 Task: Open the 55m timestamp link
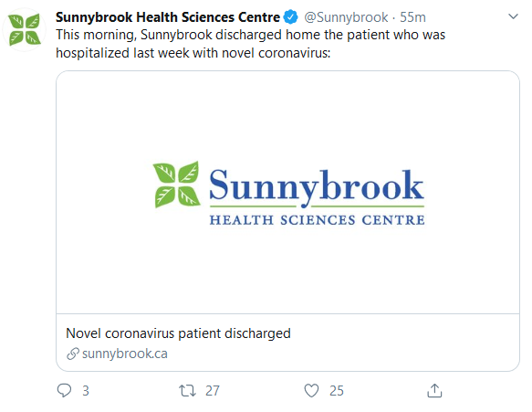(x=412, y=17)
